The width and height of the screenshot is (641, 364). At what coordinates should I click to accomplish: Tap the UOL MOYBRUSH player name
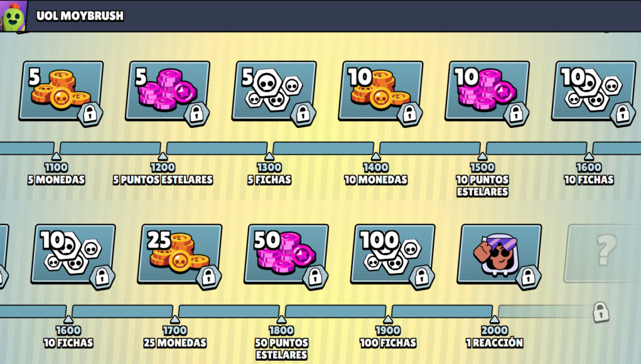coord(80,16)
